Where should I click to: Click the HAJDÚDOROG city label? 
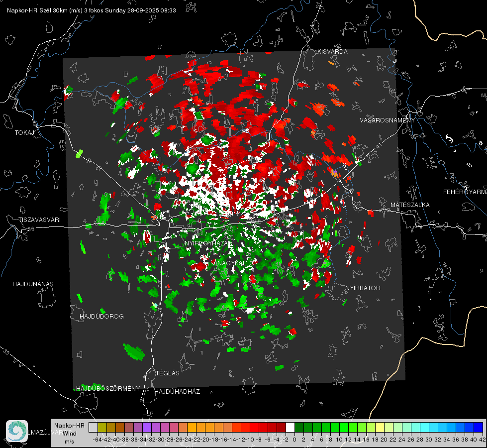coord(101,317)
